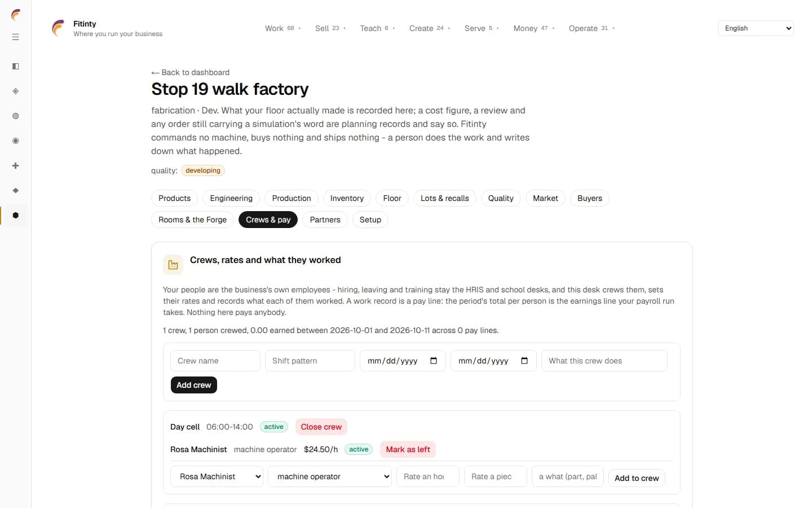Open the English language dropdown
The width and height of the screenshot is (812, 508).
click(756, 28)
